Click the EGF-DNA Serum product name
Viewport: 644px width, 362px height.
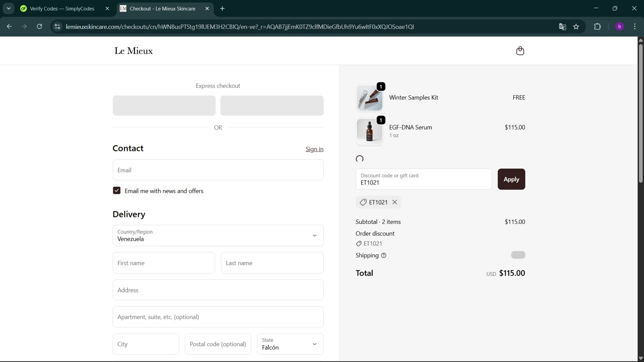click(410, 127)
